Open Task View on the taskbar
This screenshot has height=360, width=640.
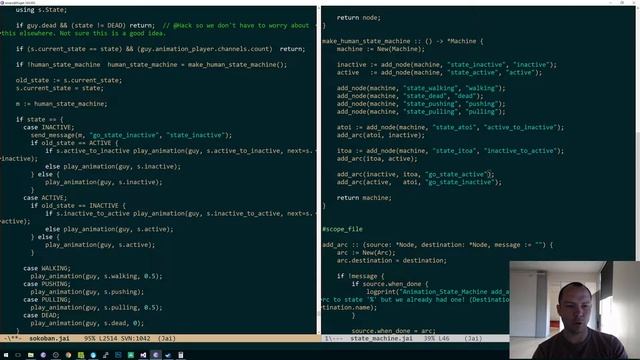tap(18, 355)
